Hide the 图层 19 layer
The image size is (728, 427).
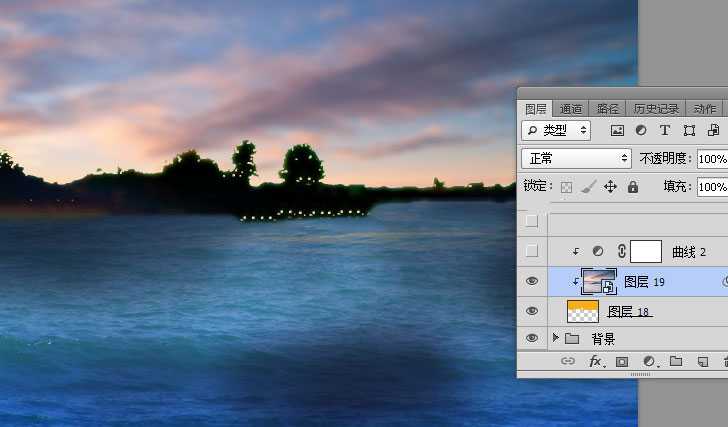(x=532, y=281)
